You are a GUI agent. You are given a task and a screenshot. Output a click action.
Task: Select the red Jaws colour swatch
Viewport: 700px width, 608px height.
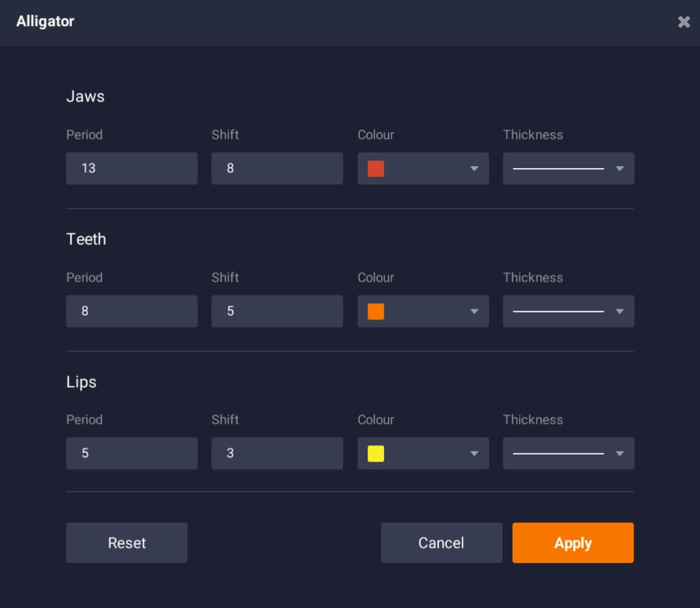coord(376,169)
